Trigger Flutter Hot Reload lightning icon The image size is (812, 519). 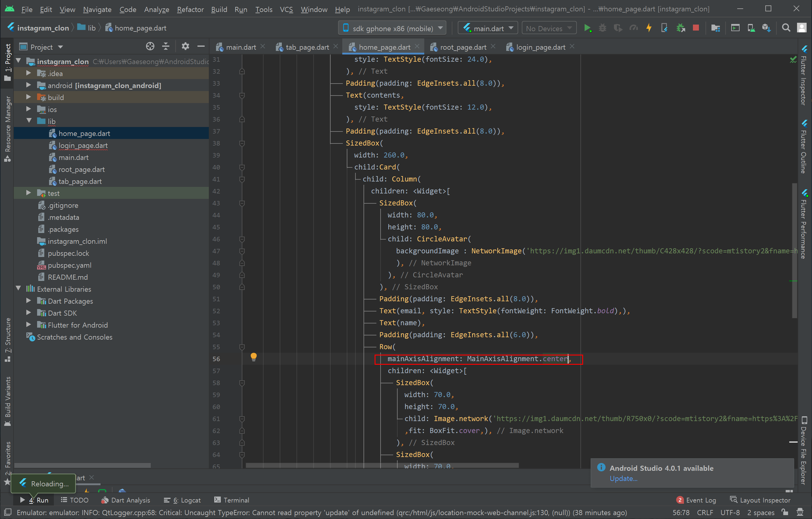[649, 28]
